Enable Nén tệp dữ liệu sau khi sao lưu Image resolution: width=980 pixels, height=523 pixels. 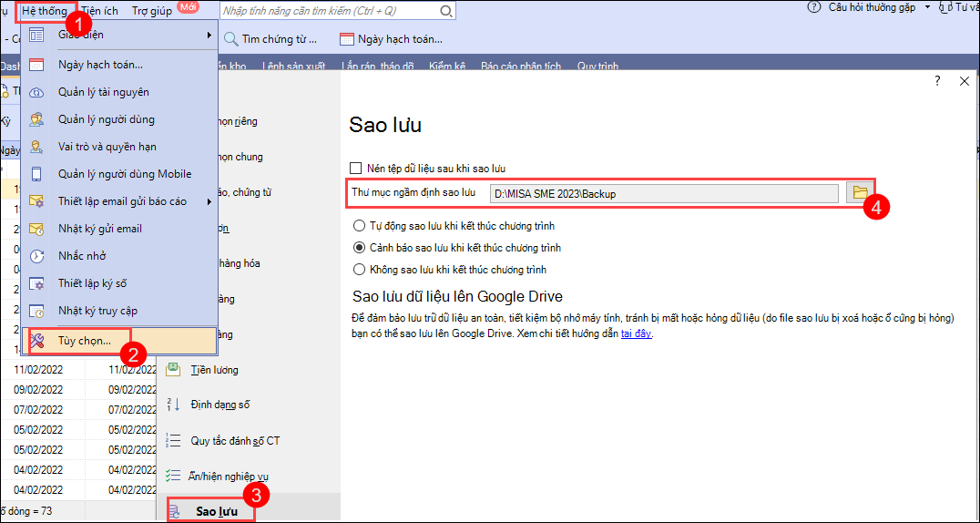356,169
